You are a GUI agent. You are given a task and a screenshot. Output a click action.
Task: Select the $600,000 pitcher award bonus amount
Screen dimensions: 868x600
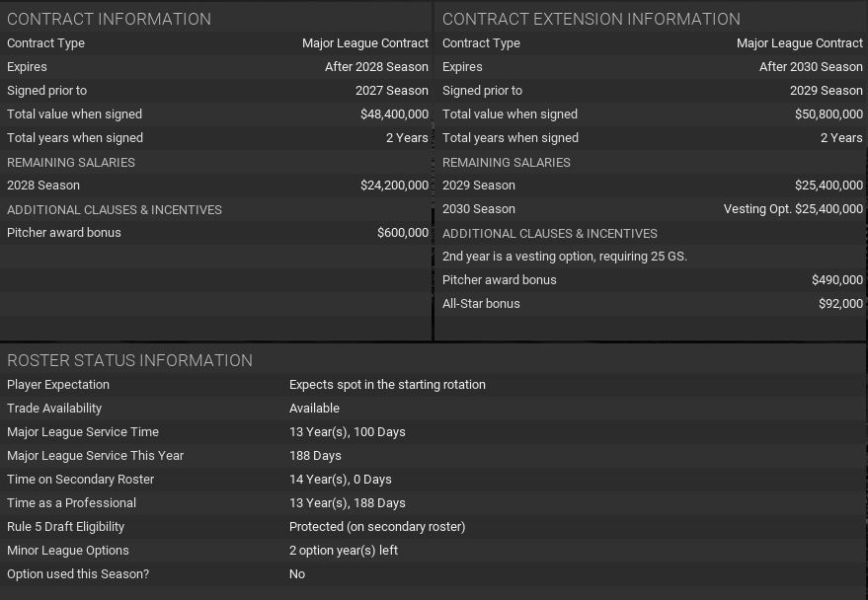[x=403, y=233]
